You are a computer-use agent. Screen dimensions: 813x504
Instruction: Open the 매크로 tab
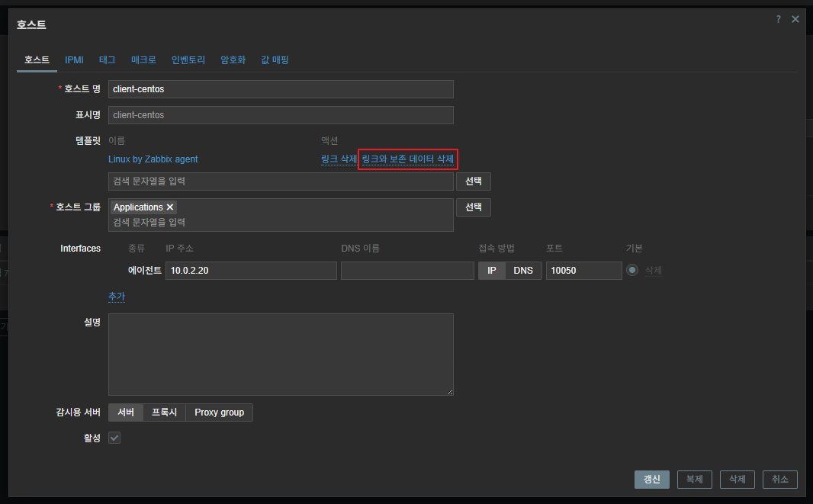pyautogui.click(x=143, y=59)
